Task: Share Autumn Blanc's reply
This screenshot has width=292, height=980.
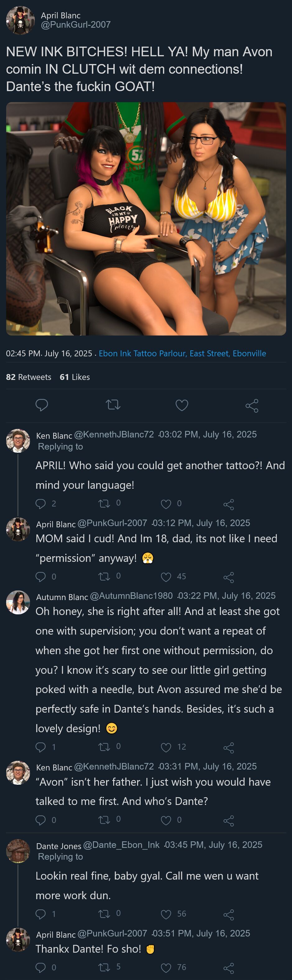Action: 229,748
